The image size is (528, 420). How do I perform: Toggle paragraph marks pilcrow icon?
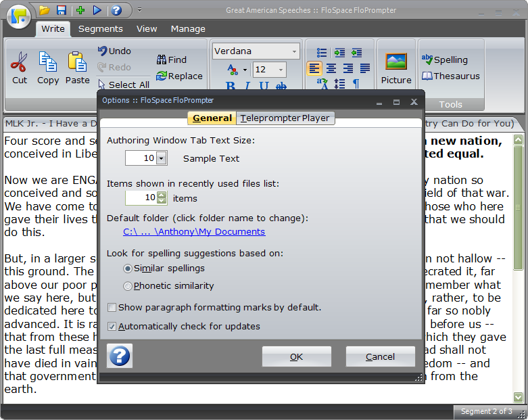(356, 84)
